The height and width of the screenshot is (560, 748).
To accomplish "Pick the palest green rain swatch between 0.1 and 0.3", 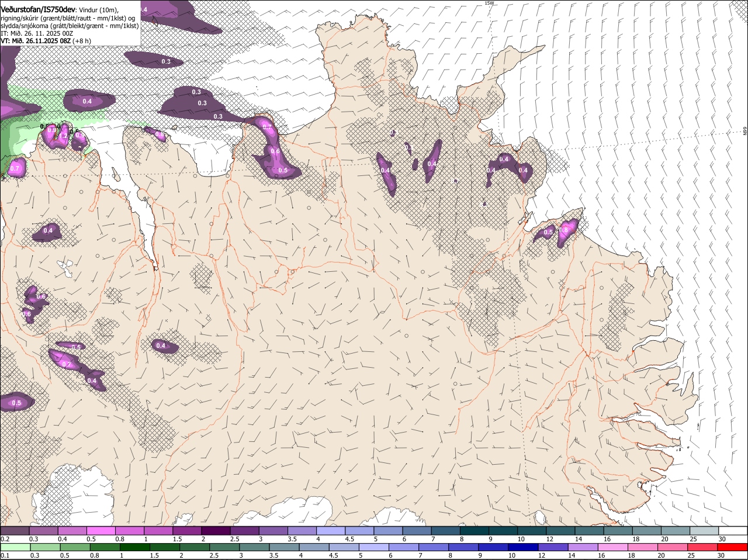I will (x=15, y=547).
